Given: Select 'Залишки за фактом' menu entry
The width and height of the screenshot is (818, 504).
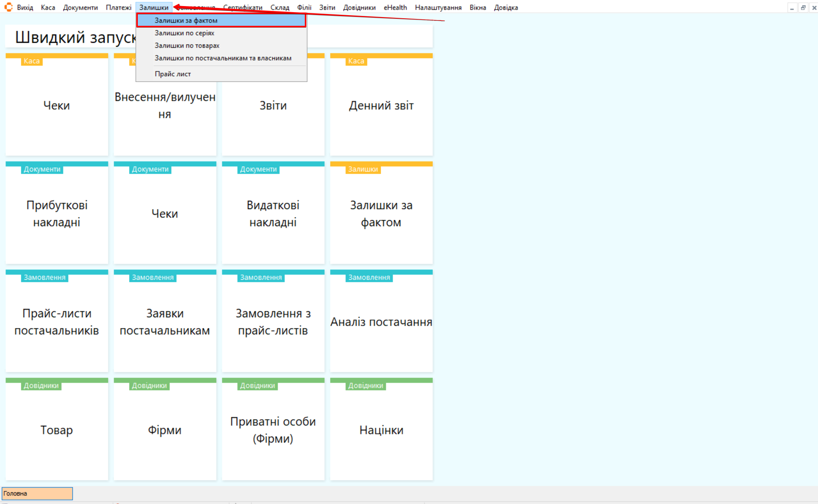Looking at the screenshot, I should click(186, 20).
